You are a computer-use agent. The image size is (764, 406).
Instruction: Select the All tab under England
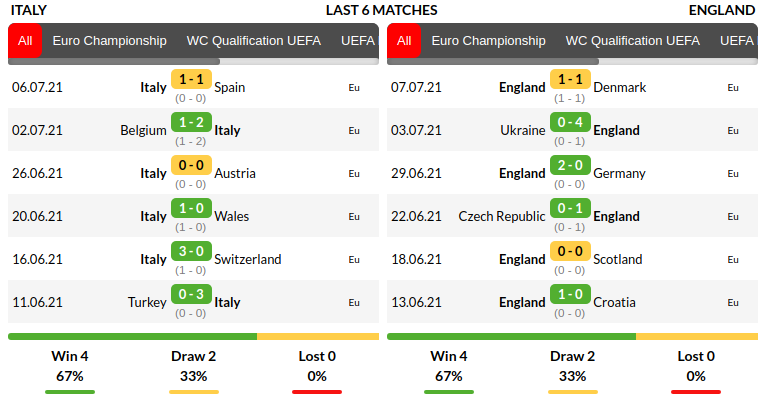(x=404, y=41)
